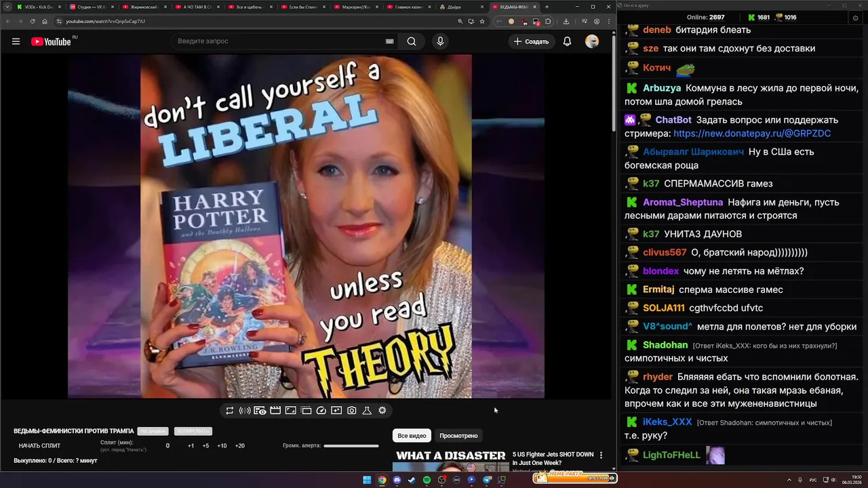
Task: Open the YouTube hamburger guide menu
Action: (x=16, y=41)
